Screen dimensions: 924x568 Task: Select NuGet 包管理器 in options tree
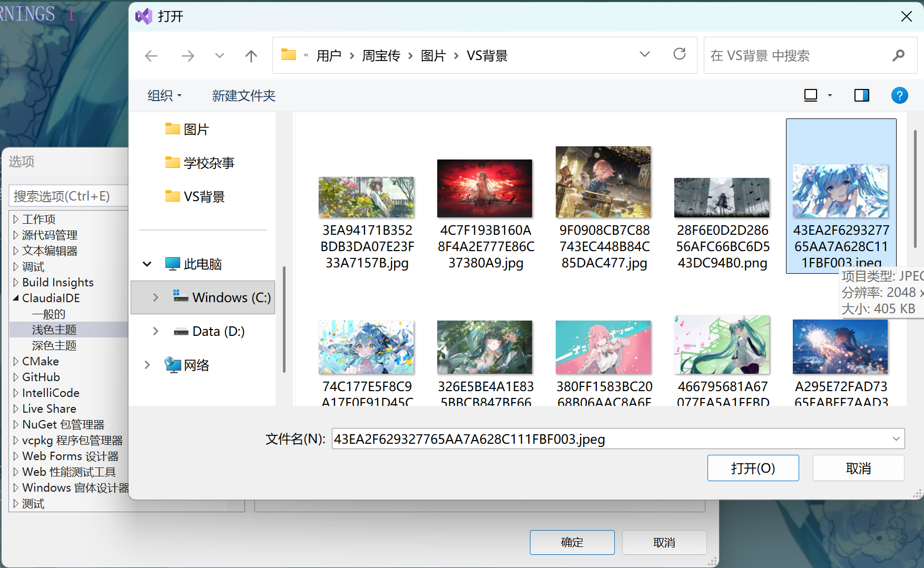click(x=63, y=424)
